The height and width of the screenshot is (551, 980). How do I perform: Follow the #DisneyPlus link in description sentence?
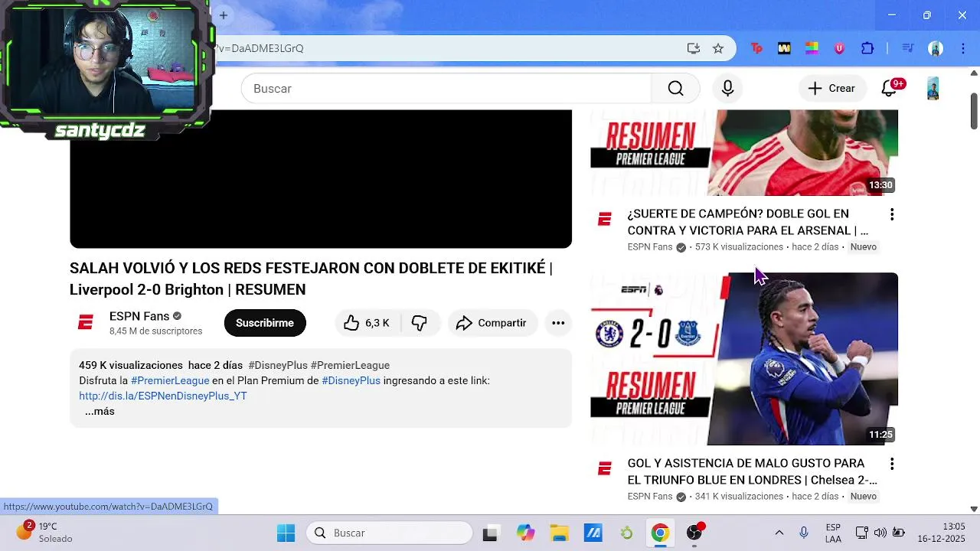351,380
